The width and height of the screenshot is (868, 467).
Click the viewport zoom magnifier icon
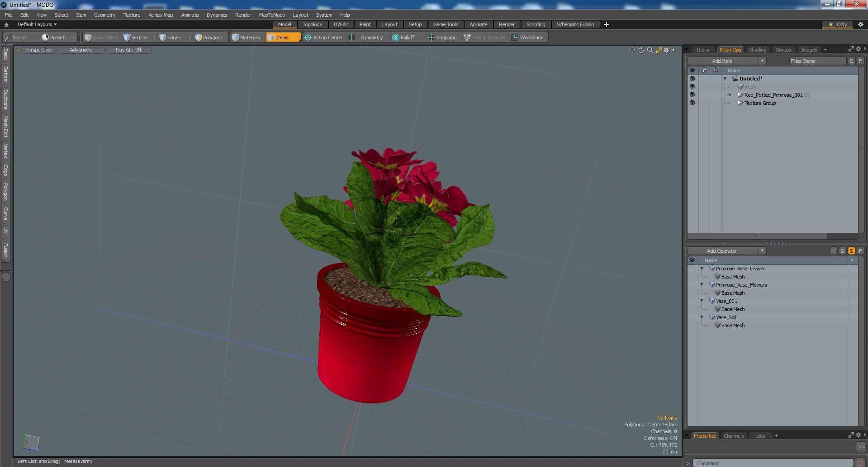point(650,50)
